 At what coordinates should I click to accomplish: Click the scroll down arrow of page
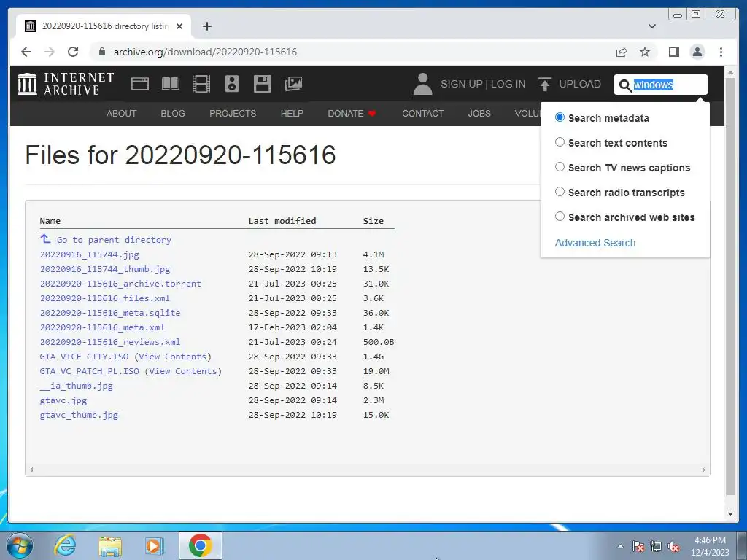pyautogui.click(x=730, y=514)
